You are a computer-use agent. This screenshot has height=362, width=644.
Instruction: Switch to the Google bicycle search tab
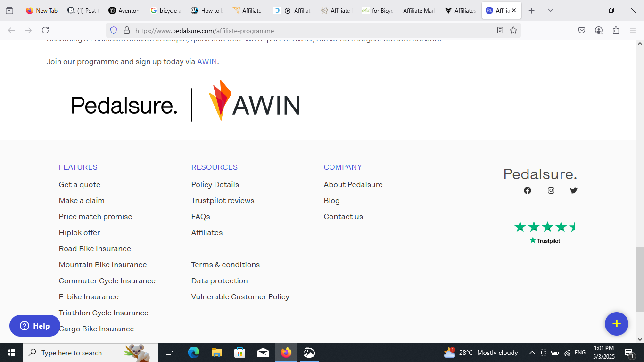click(165, 10)
